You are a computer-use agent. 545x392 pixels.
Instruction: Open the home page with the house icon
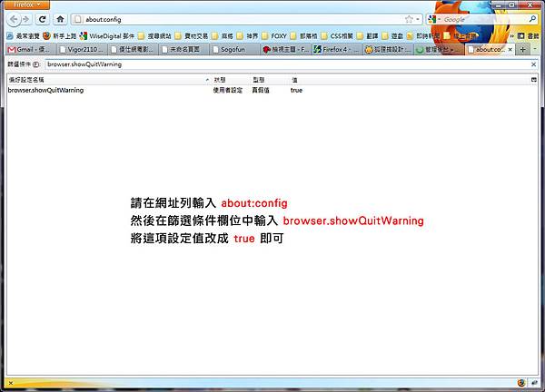[x=60, y=19]
